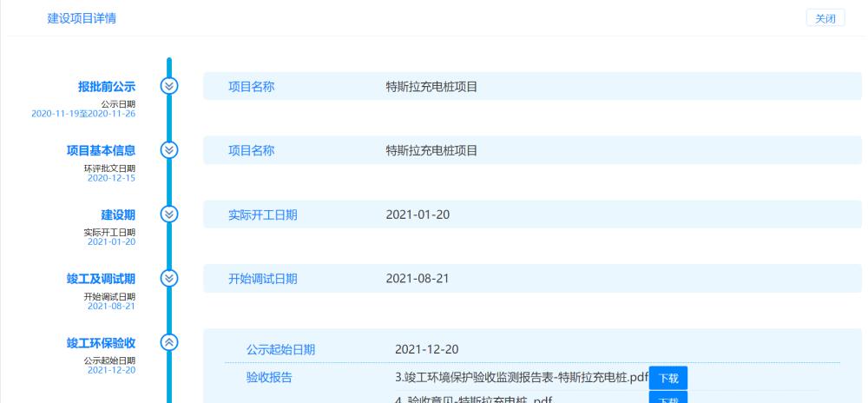Viewport: 868px width, 403px height.
Task: Click the 2021-08-21 value in 开始调试日期 panel
Action: click(418, 279)
